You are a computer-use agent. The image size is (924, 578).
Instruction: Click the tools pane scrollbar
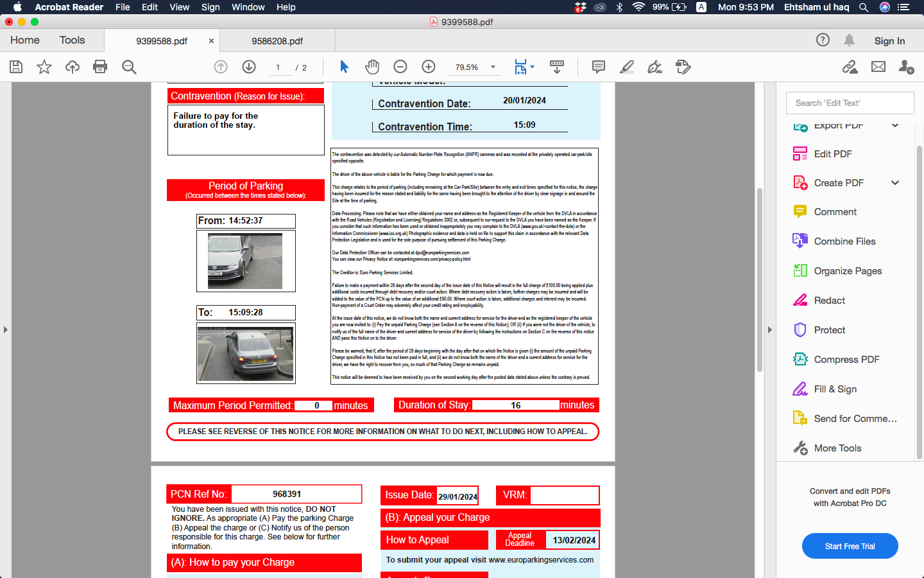click(919, 302)
